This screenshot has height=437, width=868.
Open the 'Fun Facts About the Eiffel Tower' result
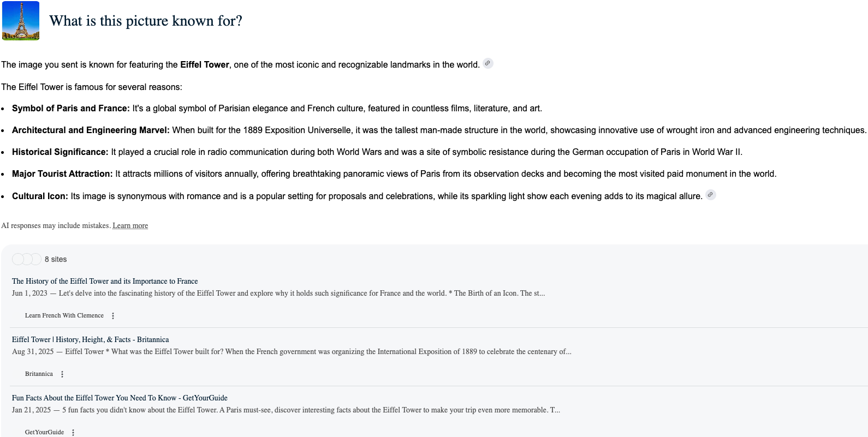120,398
